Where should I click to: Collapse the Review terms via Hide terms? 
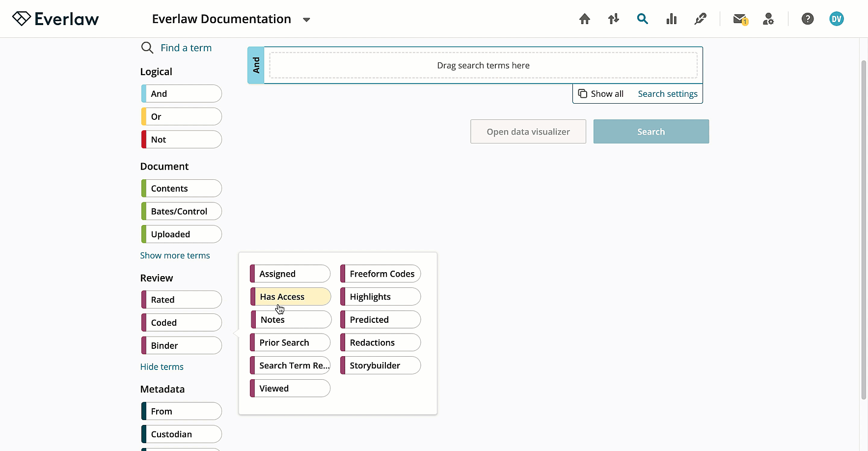[x=162, y=366]
